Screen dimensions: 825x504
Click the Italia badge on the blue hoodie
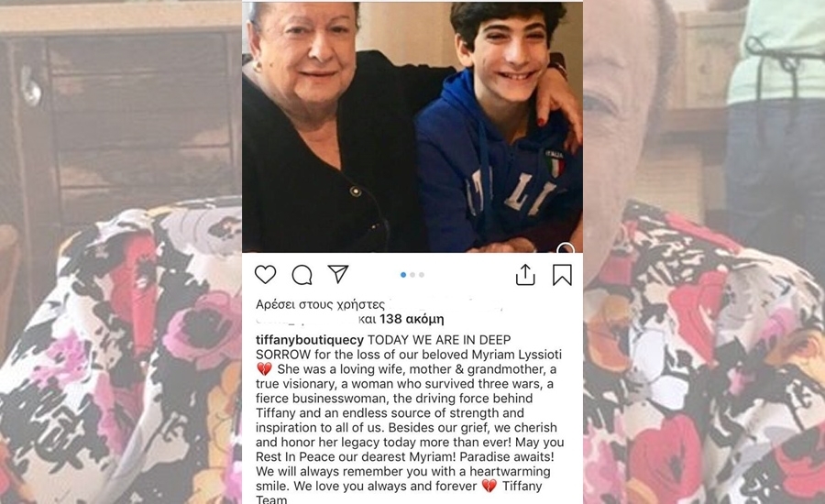point(554,163)
